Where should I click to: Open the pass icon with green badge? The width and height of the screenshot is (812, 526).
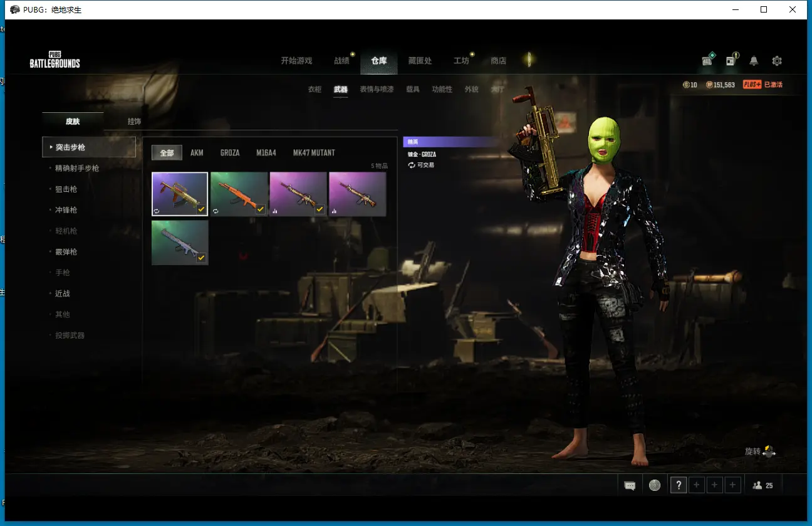click(x=708, y=60)
